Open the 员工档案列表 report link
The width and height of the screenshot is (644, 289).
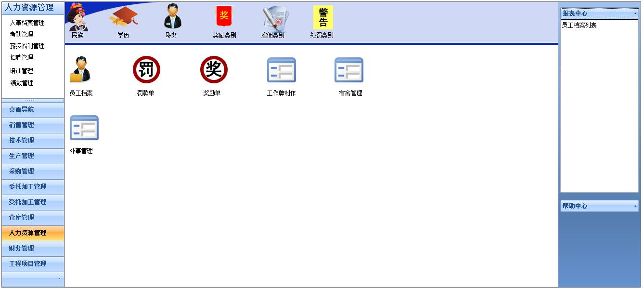(579, 25)
